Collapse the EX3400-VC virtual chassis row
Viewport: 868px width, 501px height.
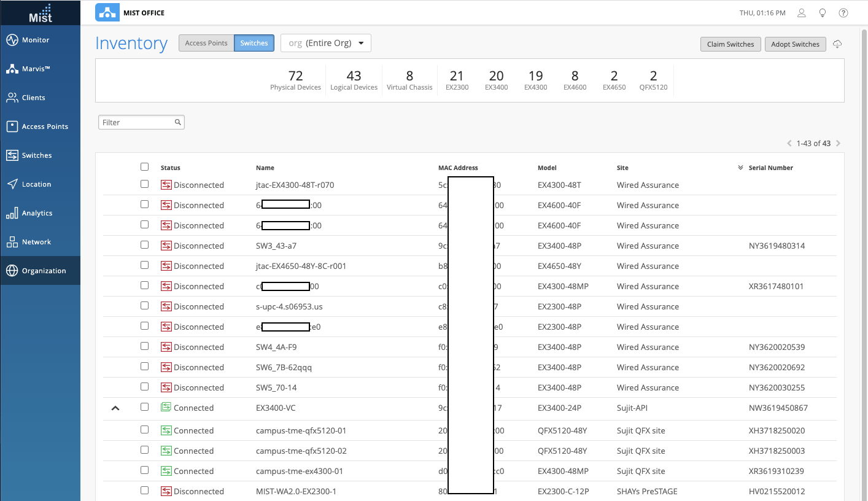click(x=115, y=408)
